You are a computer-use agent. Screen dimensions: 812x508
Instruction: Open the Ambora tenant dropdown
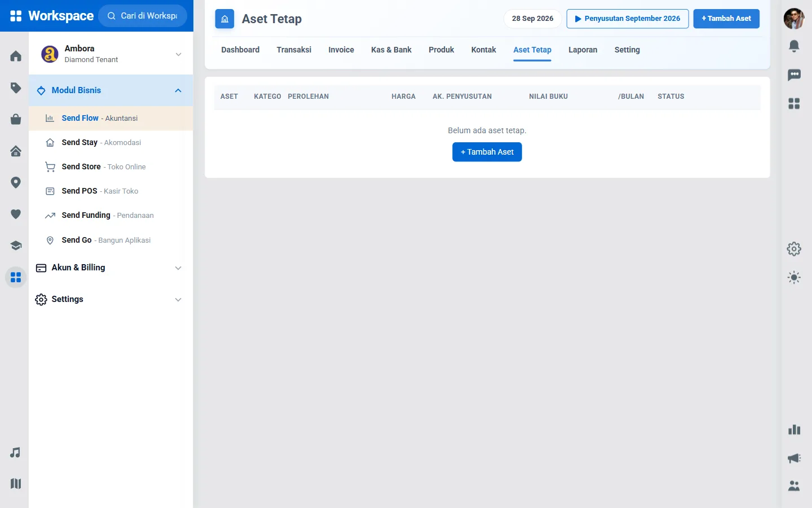(x=111, y=54)
